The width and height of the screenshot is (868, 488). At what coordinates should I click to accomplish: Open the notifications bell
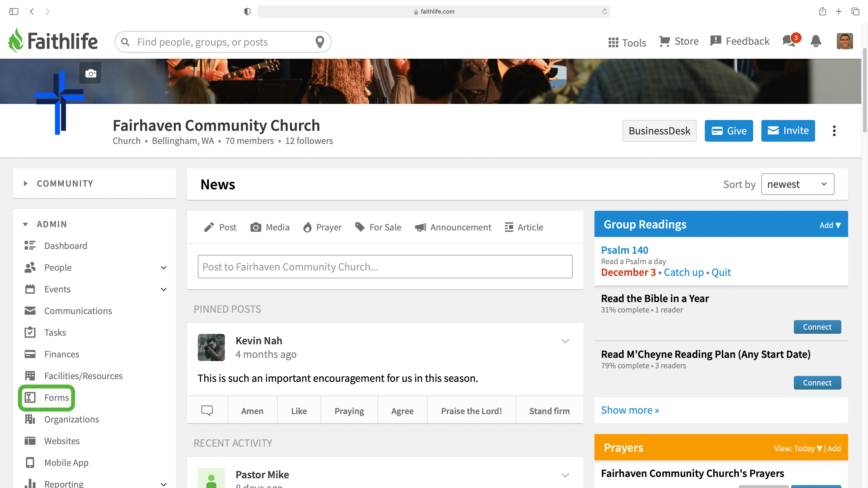pos(816,41)
